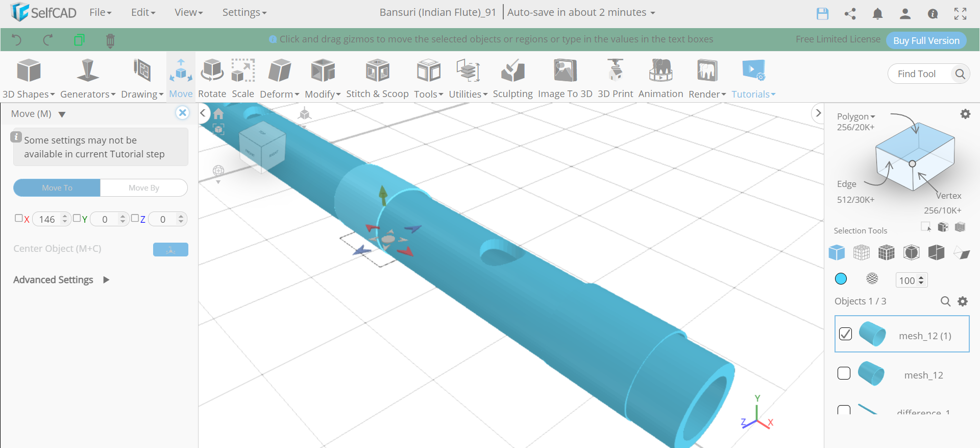Click the home view icon in viewport
The width and height of the screenshot is (980, 448).
point(218,113)
